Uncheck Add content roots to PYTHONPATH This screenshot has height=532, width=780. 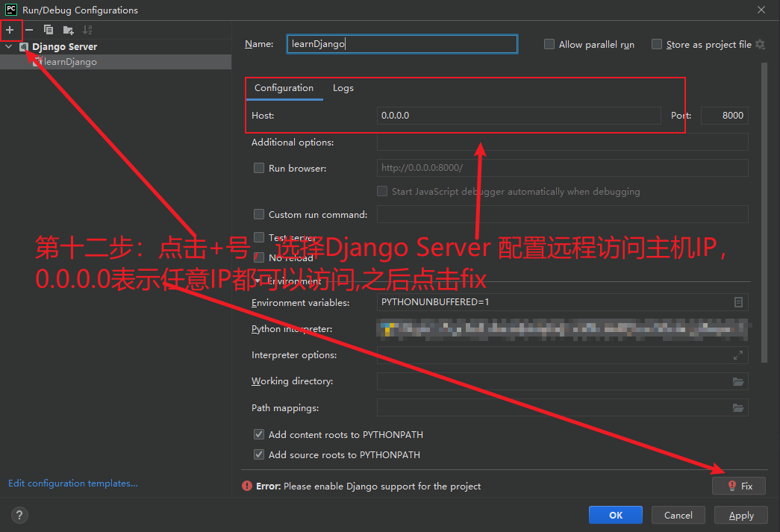pos(259,434)
